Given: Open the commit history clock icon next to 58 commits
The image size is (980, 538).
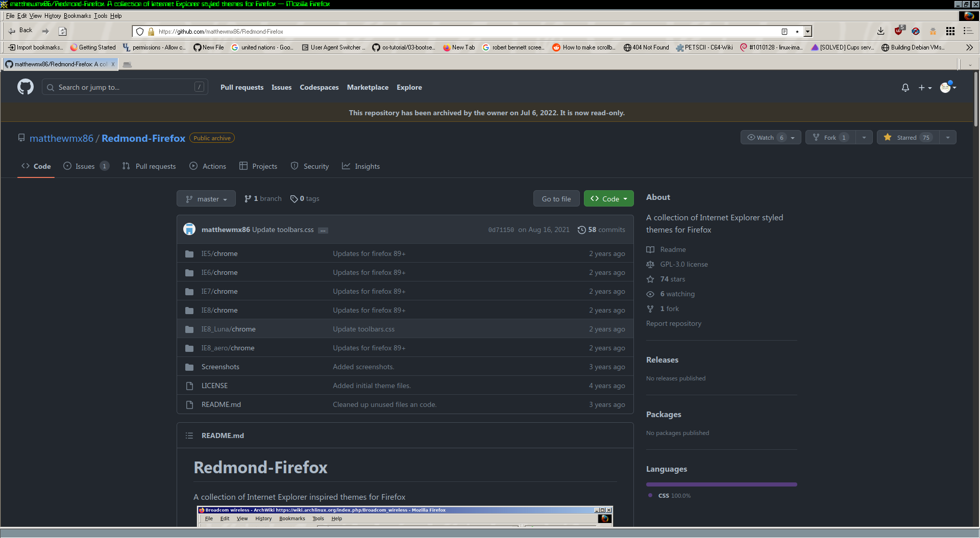Looking at the screenshot, I should (582, 229).
